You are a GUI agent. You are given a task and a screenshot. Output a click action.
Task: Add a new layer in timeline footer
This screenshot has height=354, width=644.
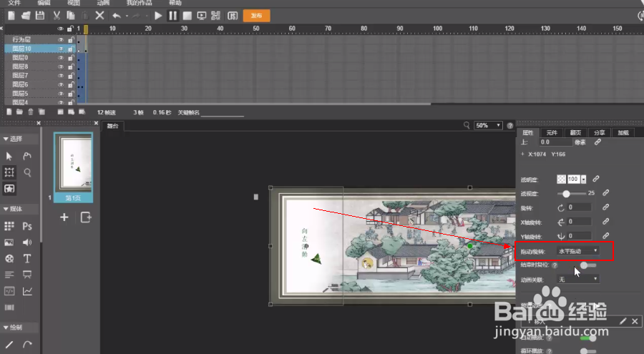pyautogui.click(x=9, y=112)
